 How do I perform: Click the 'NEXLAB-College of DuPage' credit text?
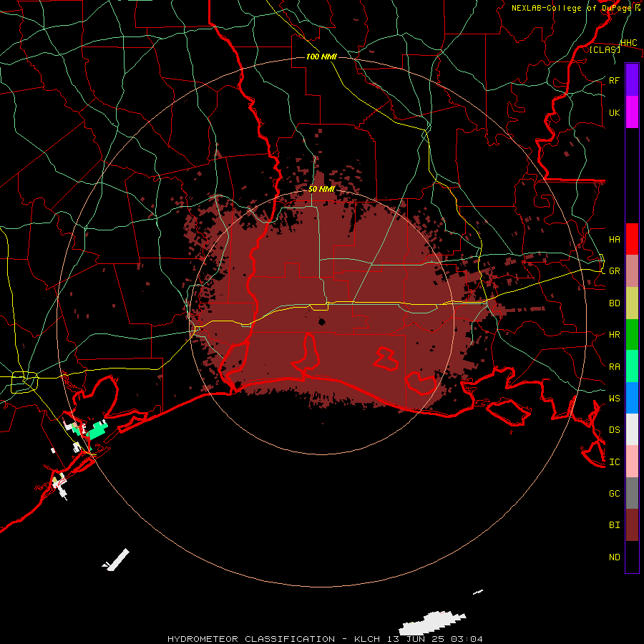coord(571,8)
